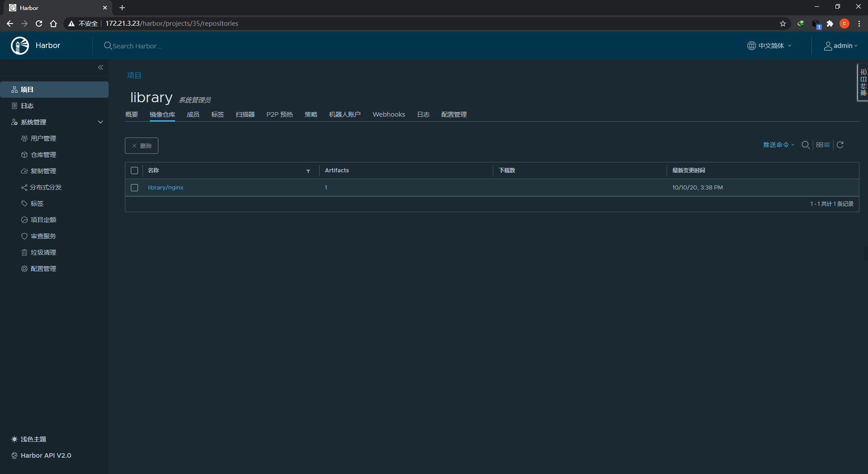The height and width of the screenshot is (474, 868).
Task: Switch to 概要 tab
Action: point(132,114)
